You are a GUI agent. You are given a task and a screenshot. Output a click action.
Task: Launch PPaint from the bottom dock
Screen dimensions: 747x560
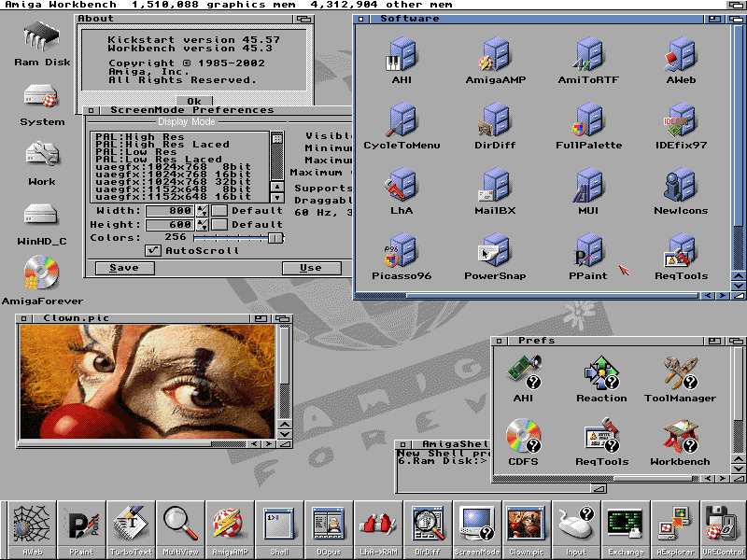pos(81,529)
